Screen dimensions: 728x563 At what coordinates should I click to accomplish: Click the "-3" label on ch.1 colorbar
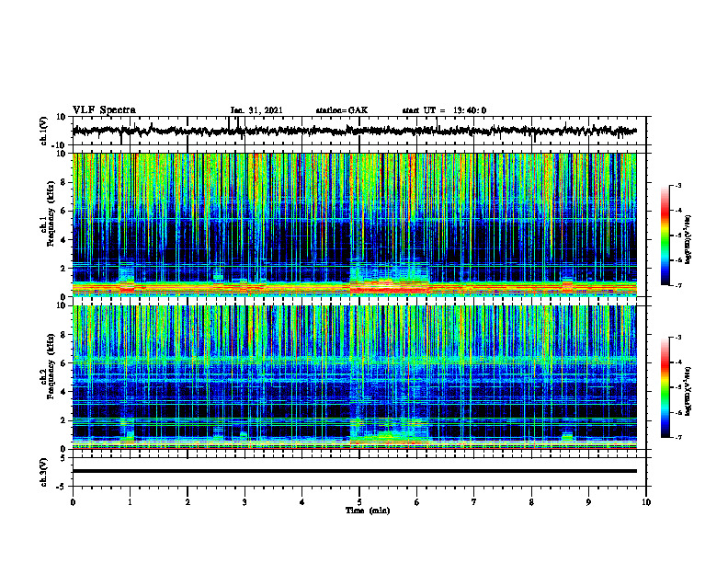point(678,186)
